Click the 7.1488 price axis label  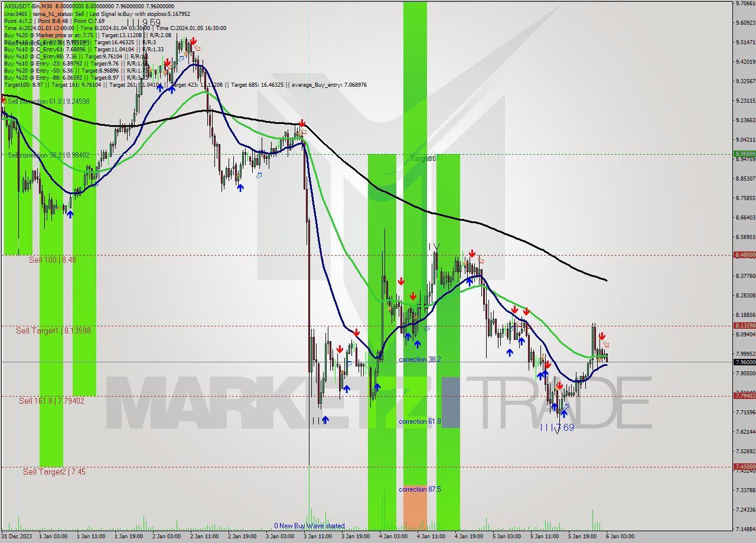[745, 529]
